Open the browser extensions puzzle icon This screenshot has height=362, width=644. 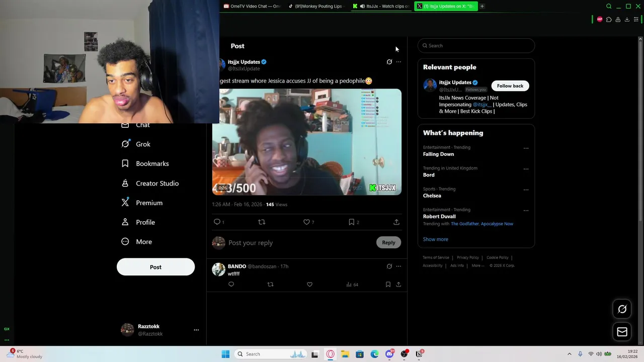tap(609, 20)
